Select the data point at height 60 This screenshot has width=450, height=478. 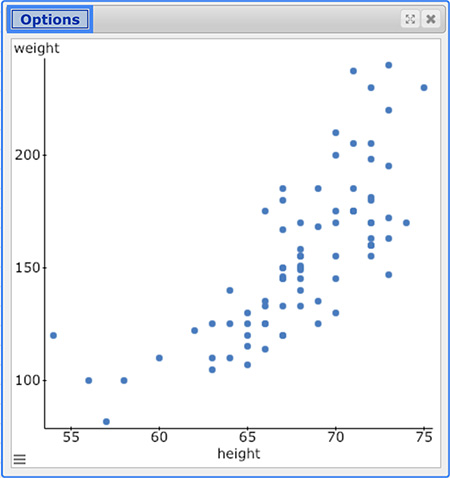159,358
